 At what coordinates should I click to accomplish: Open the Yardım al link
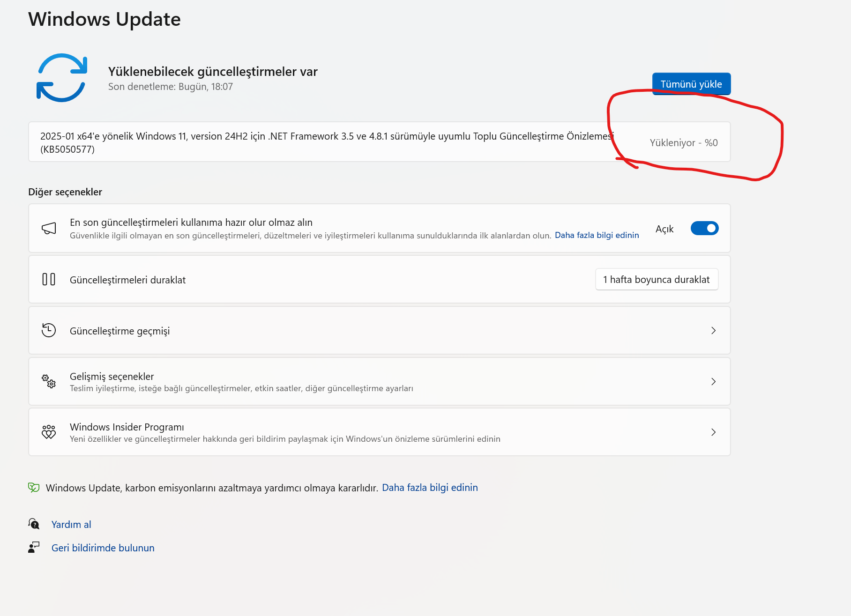71,525
